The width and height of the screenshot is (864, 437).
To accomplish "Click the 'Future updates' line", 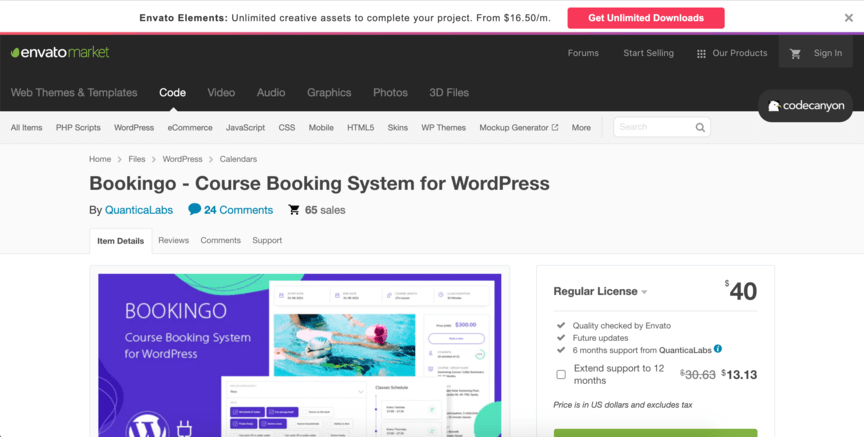I will [600, 338].
